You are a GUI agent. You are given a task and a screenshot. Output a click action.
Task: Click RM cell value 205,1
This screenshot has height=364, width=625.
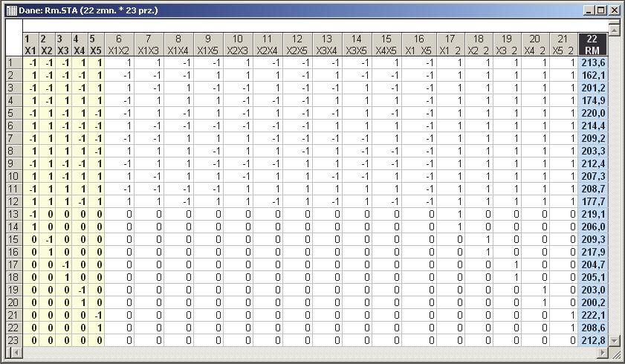click(x=593, y=277)
